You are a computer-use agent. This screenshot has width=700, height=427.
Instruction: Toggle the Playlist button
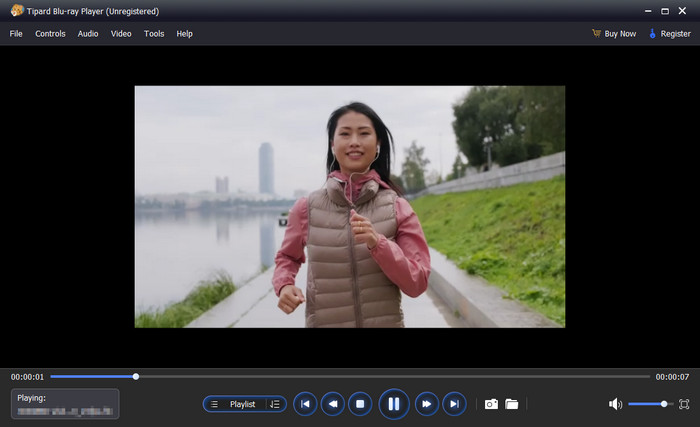coord(242,404)
